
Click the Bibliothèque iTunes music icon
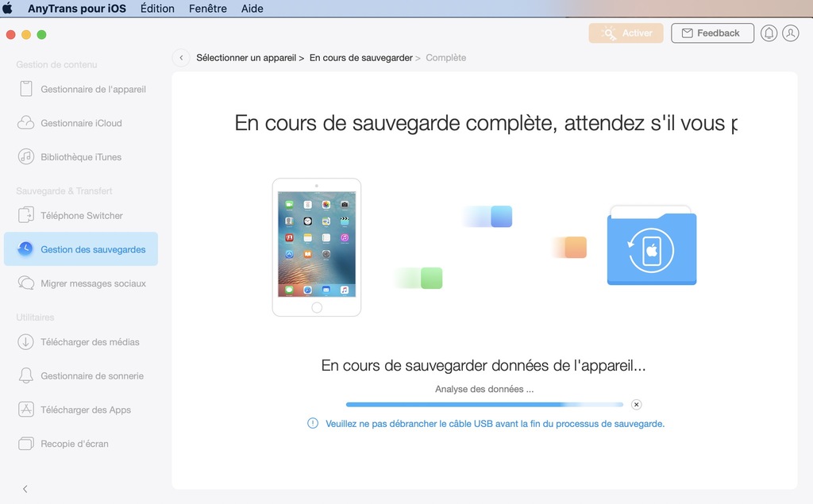(x=26, y=156)
